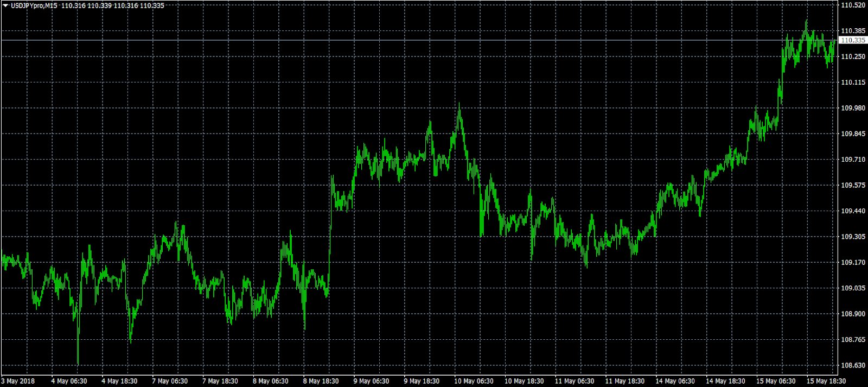Click the 108.765 price axis label
Screen dimensions: 868x387
coord(853,340)
